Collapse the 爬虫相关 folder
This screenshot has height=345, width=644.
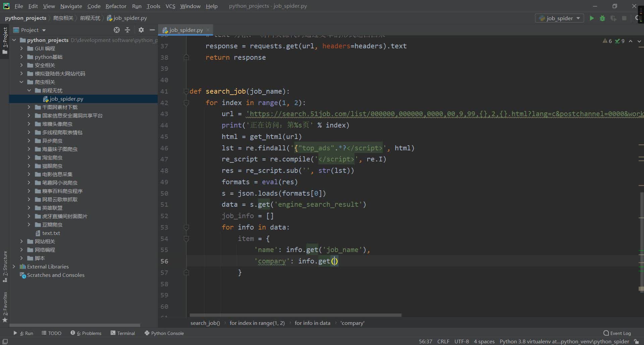coord(21,82)
